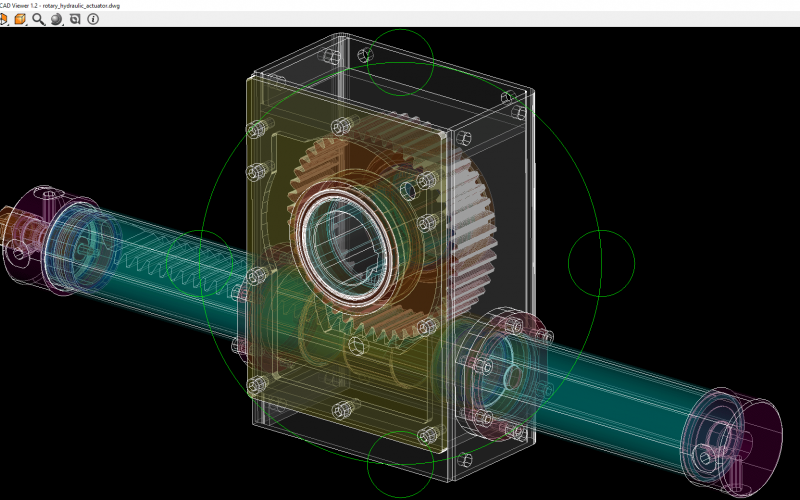The height and width of the screenshot is (500, 800).
Task: Click the orange cube view icon
Action: [19, 19]
